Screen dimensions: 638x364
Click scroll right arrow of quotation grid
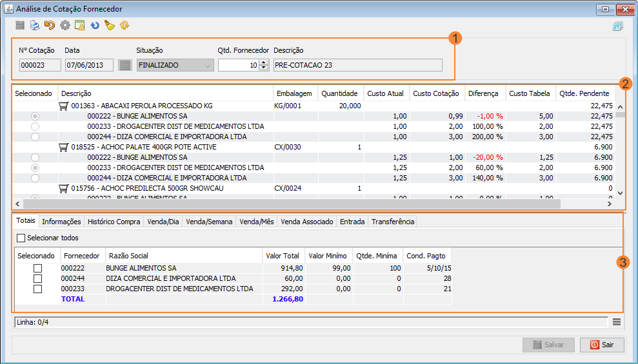pyautogui.click(x=610, y=204)
